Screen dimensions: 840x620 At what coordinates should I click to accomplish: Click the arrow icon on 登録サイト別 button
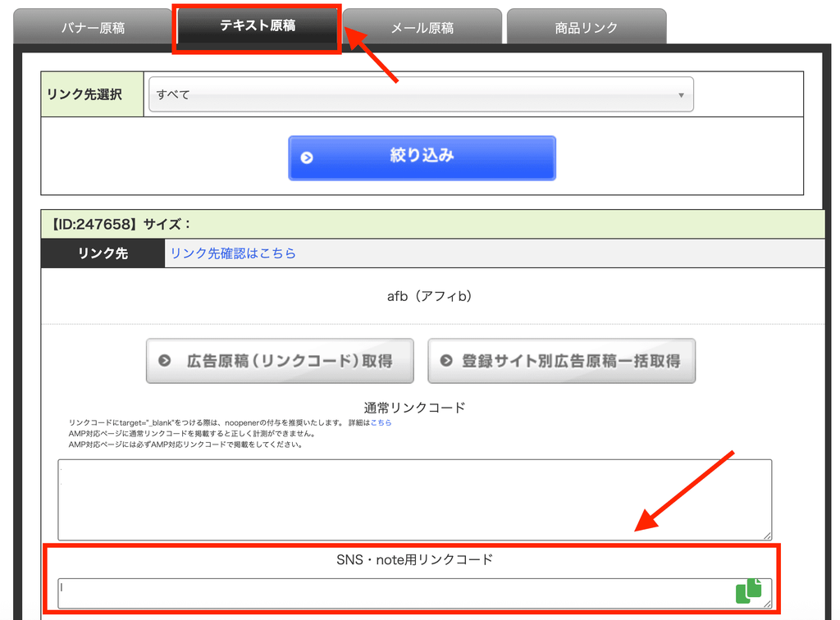(x=446, y=361)
